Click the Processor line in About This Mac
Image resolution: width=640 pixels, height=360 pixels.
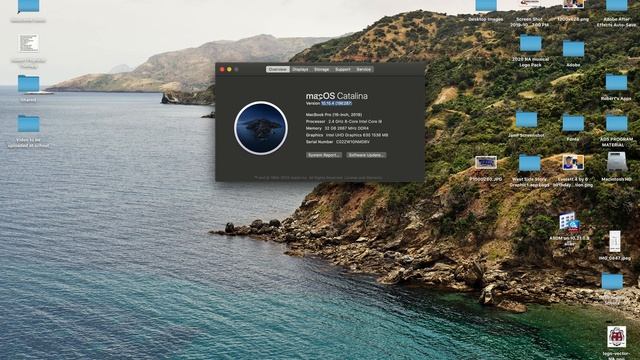click(344, 121)
